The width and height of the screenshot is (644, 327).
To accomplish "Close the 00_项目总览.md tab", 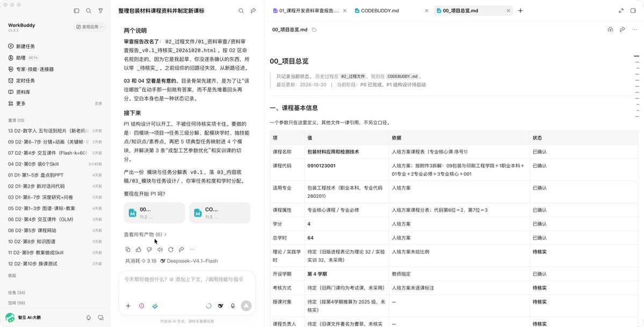I will tap(509, 11).
